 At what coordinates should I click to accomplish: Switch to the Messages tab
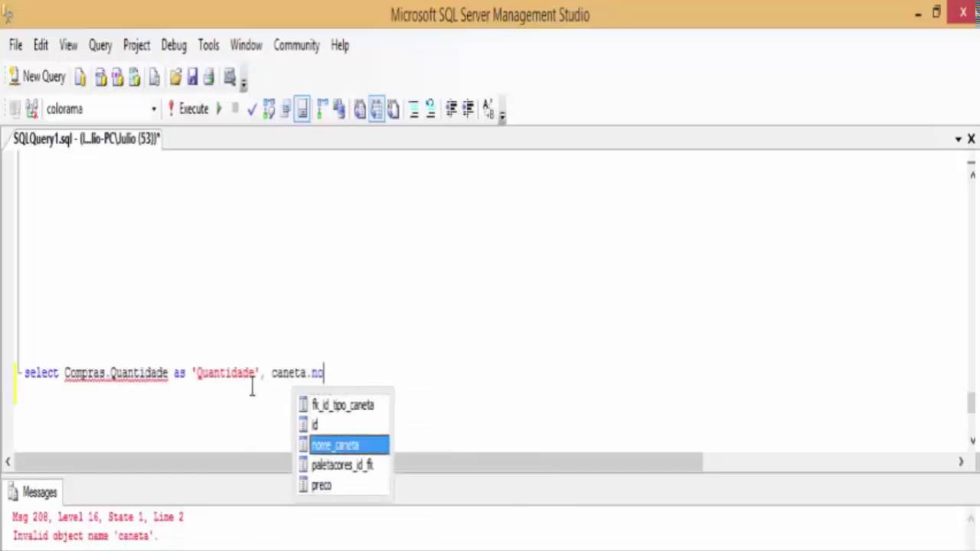pyautogui.click(x=33, y=492)
